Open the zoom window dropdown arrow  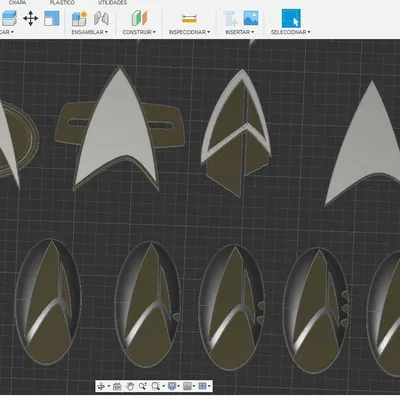point(163,387)
